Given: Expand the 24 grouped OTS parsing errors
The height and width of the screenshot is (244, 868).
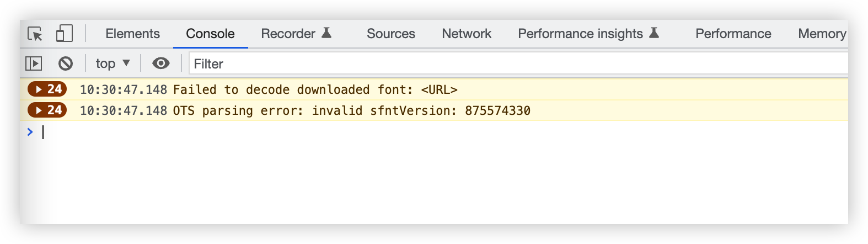Looking at the screenshot, I should click(47, 110).
